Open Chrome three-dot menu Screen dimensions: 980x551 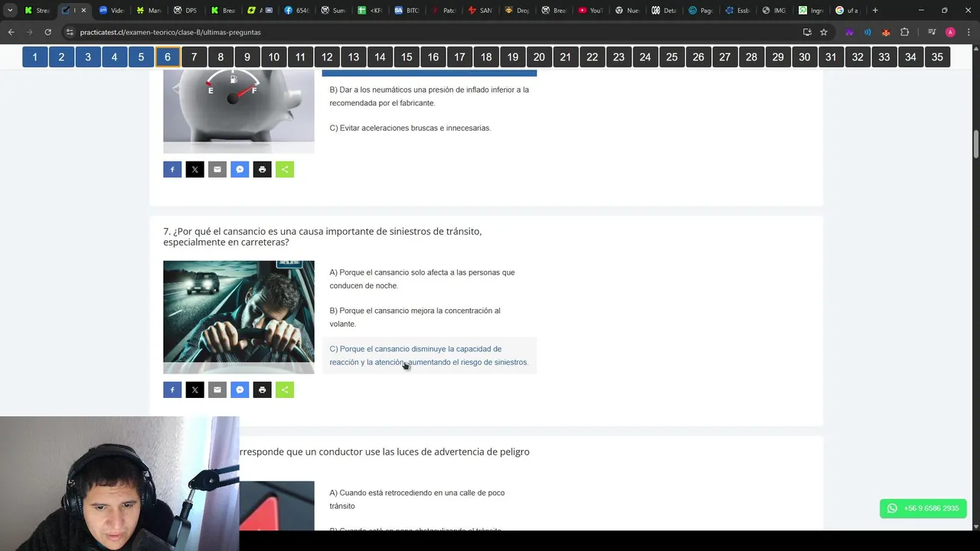coord(968,32)
